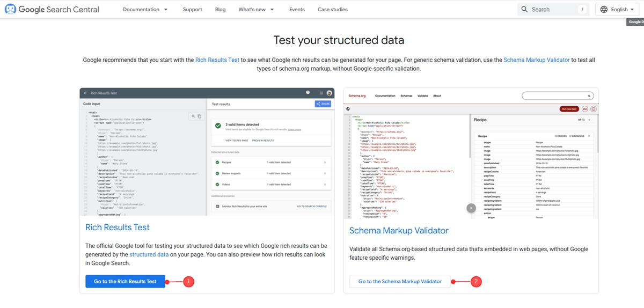Follow the Schema Markup Validator link in intro
Image resolution: width=644 pixels, height=308 pixels.
[537, 60]
